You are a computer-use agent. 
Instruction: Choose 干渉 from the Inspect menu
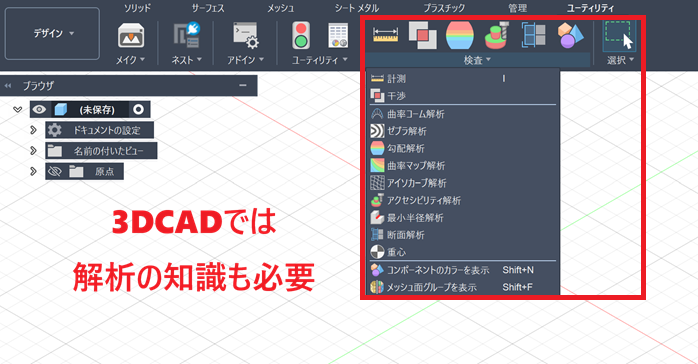463,96
